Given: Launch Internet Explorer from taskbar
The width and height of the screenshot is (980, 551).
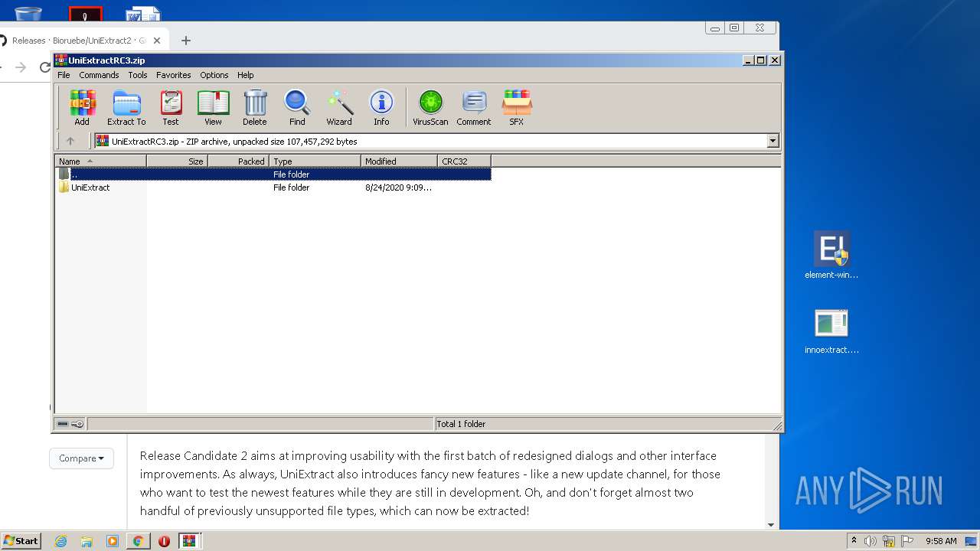Looking at the screenshot, I should [60, 541].
